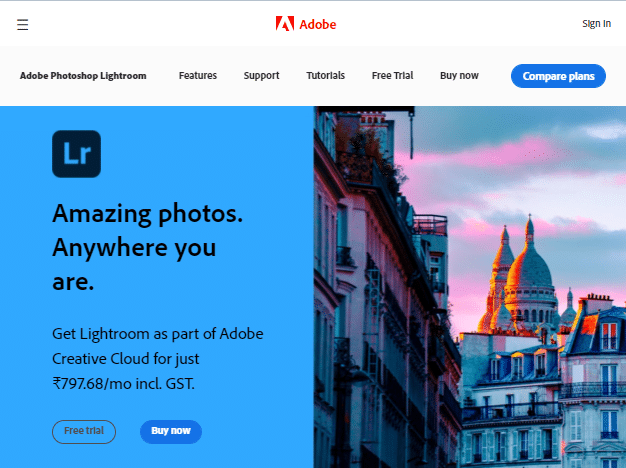
Task: Open the Features menu item
Action: point(198,75)
